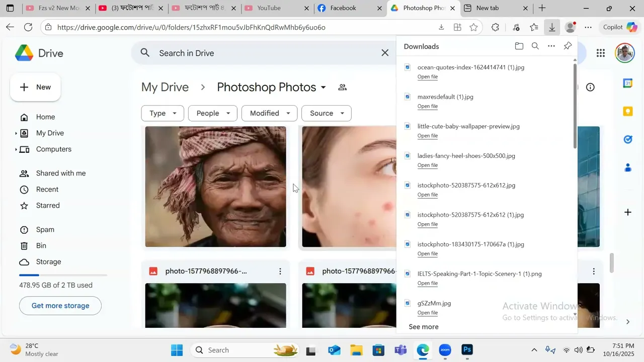
Task: Switch to the Facebook browser tab
Action: (350, 8)
